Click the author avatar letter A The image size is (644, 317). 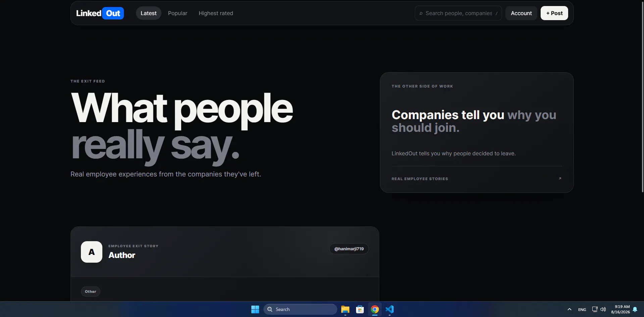point(92,252)
